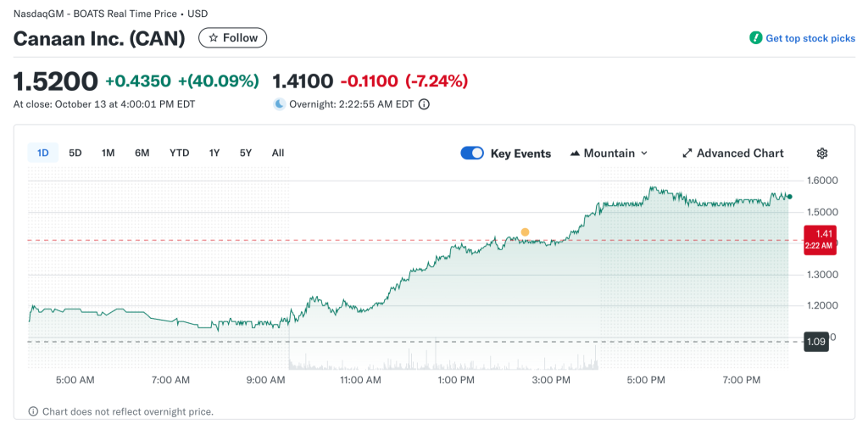
Task: Click the green top stock picks icon
Action: 755,38
